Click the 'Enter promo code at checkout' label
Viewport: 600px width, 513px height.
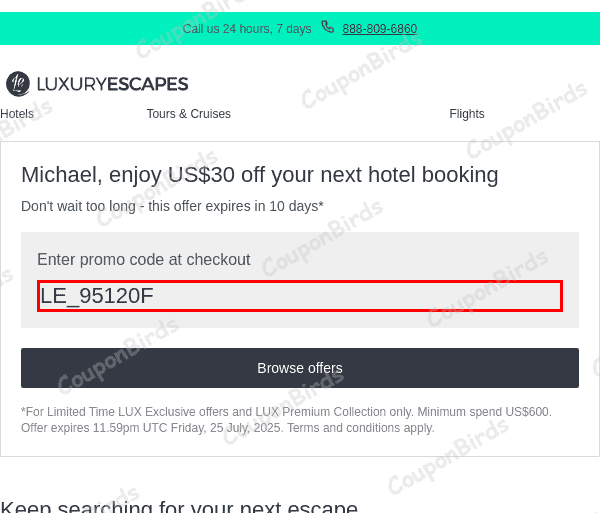point(143,260)
